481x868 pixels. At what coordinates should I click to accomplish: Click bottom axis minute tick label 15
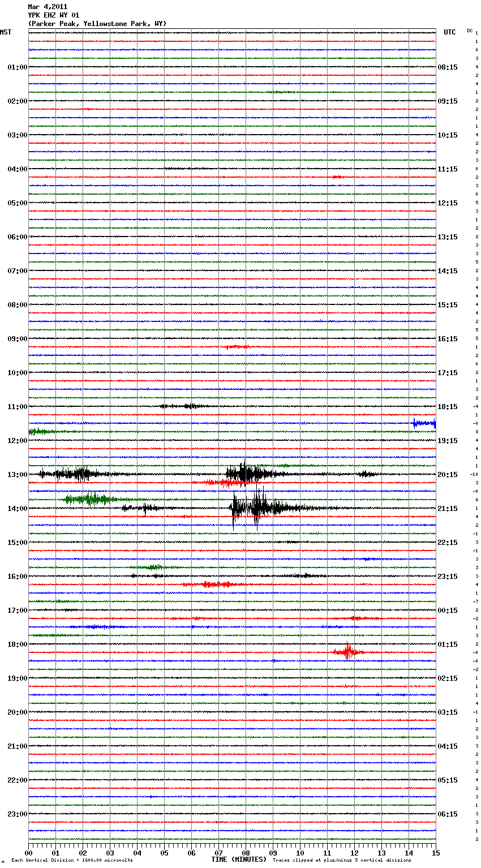(x=436, y=853)
